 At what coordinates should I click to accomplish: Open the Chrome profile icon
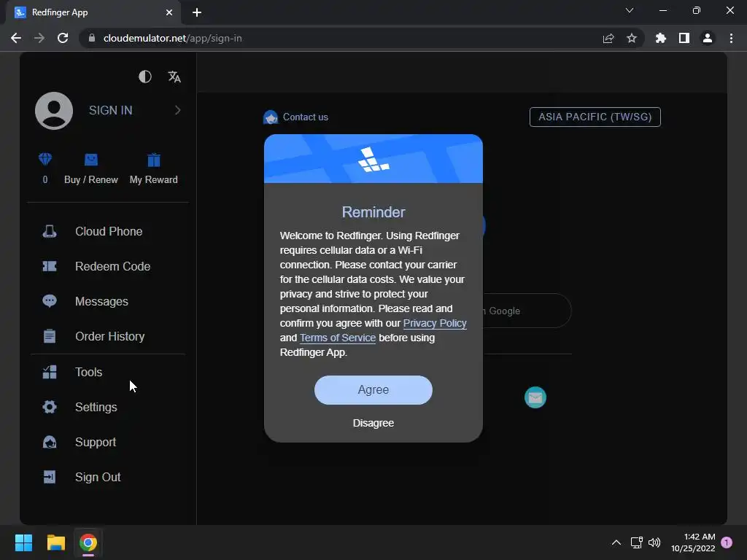click(708, 38)
